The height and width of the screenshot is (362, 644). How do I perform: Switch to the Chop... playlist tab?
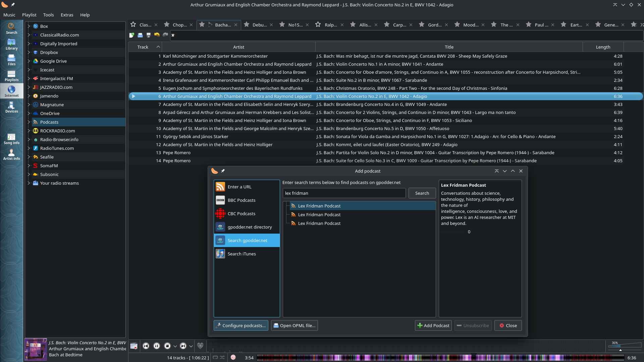point(179,25)
